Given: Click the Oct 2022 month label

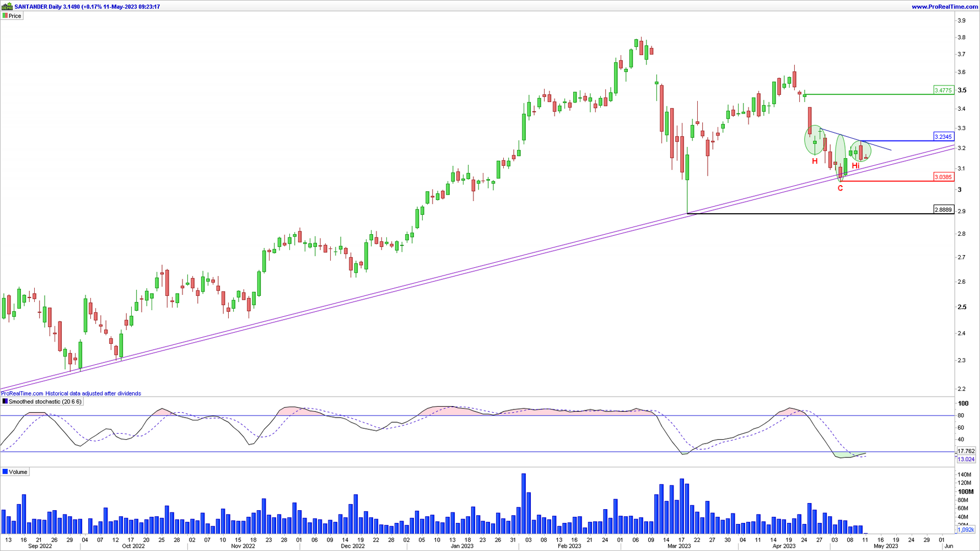Looking at the screenshot, I should tap(133, 547).
